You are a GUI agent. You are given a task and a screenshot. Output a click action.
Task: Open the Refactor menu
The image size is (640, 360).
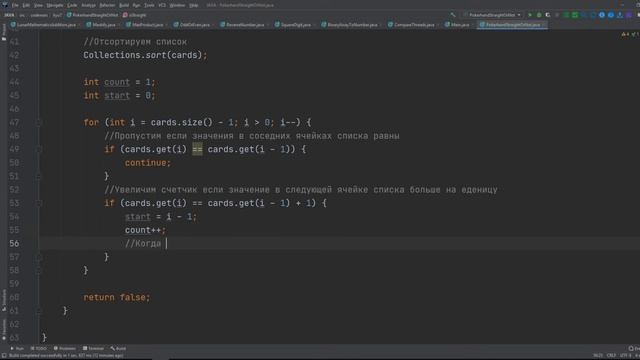[x=107, y=5]
